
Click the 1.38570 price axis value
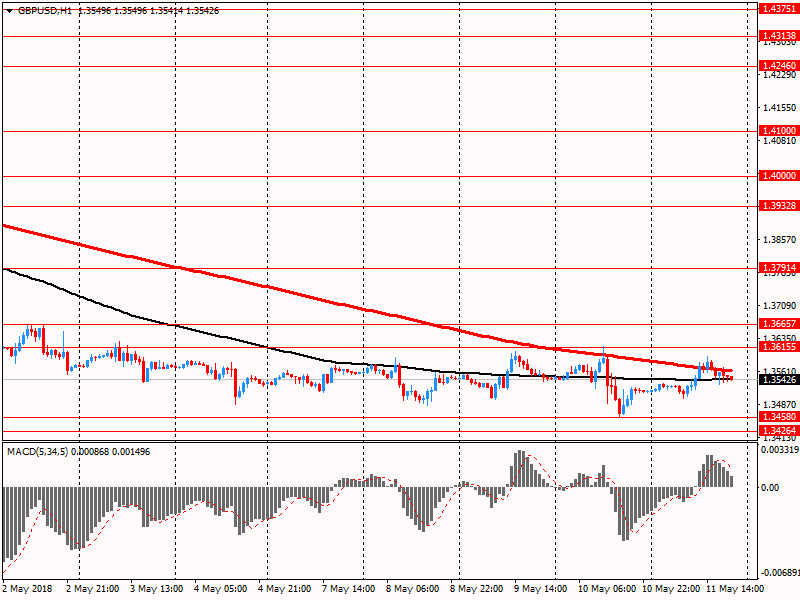tap(780, 240)
